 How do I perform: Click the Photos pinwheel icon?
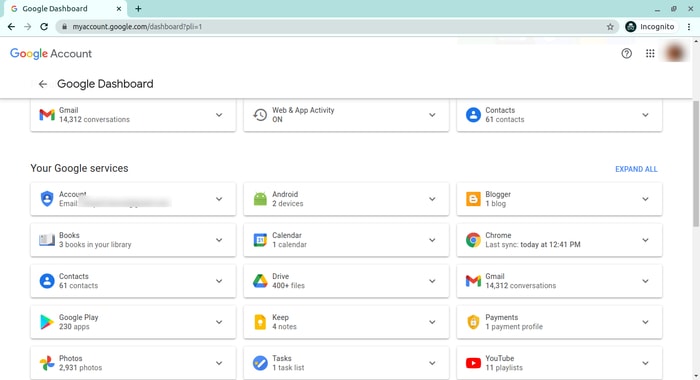[x=47, y=363]
